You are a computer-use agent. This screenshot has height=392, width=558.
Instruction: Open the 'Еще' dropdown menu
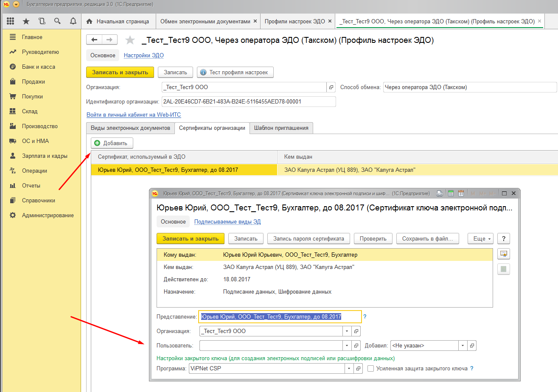pyautogui.click(x=481, y=238)
